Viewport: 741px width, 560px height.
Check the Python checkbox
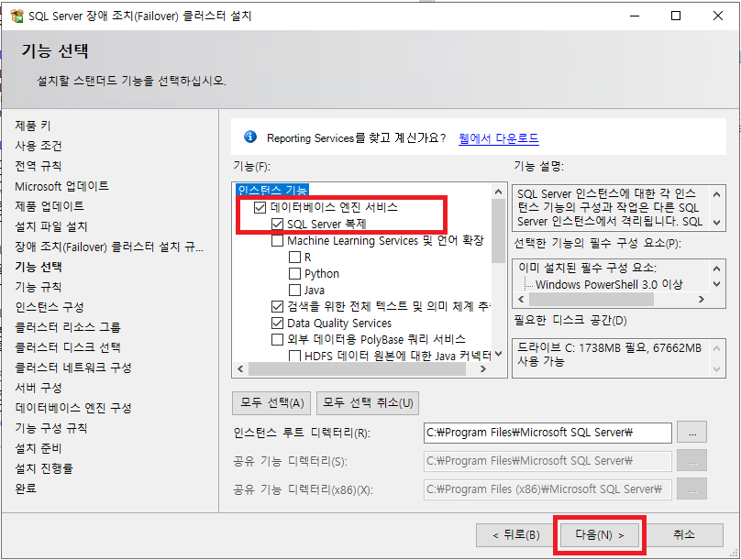click(x=294, y=274)
